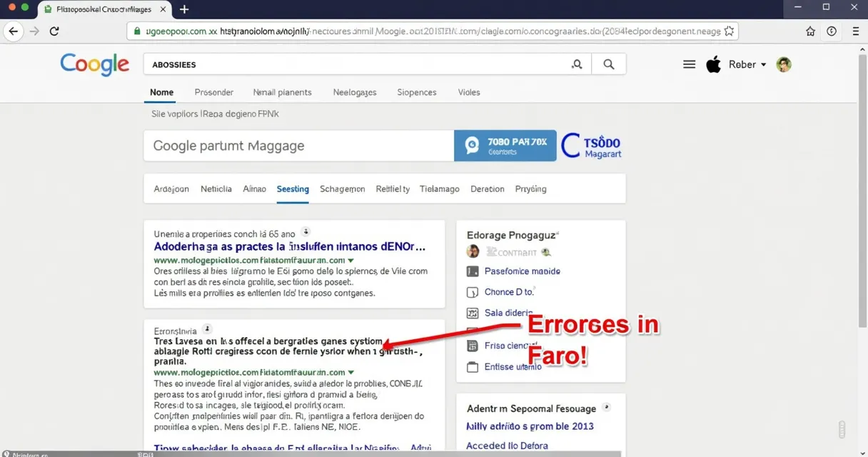Expand the green URL chevron under the first result
868x457 pixels.
350,260
